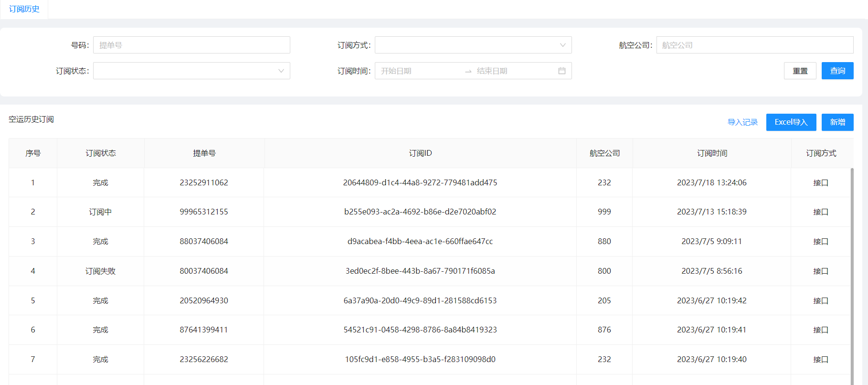Click subscription ID 20644809-d1c4-44a8-9272-779481add475

420,182
